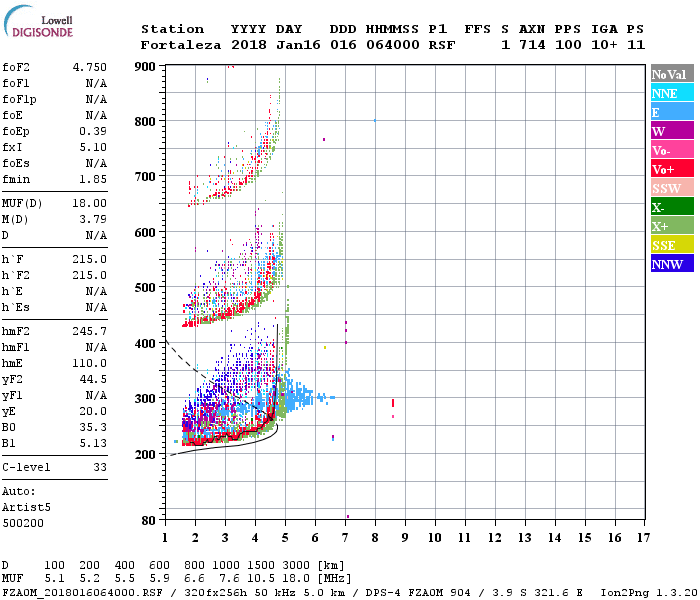
Task: Click the h`F value 215.0
Action: [x=90, y=259]
